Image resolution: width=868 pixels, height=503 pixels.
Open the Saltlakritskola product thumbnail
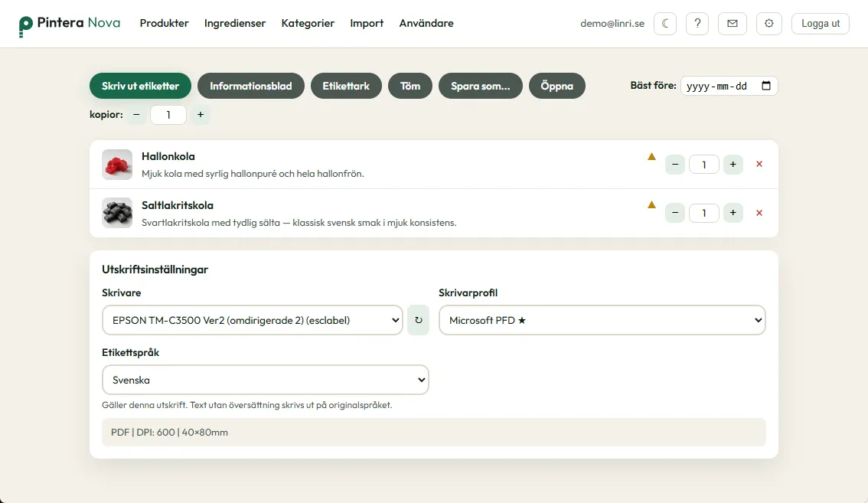pos(117,213)
